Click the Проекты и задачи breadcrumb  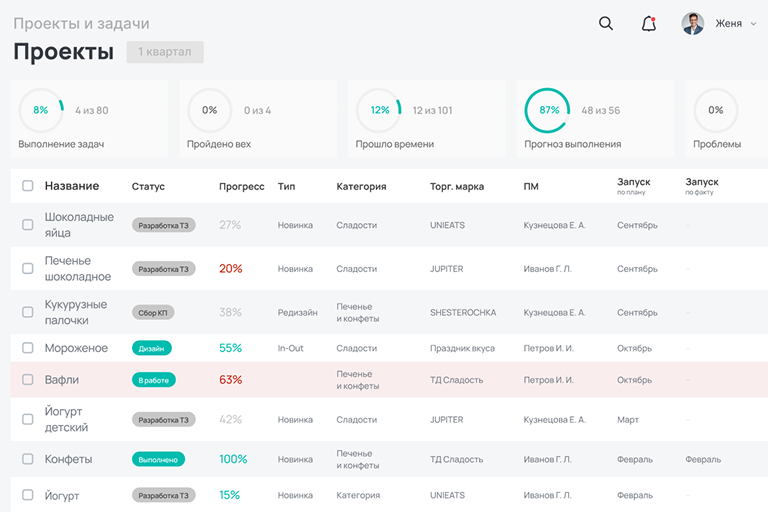tap(81, 23)
